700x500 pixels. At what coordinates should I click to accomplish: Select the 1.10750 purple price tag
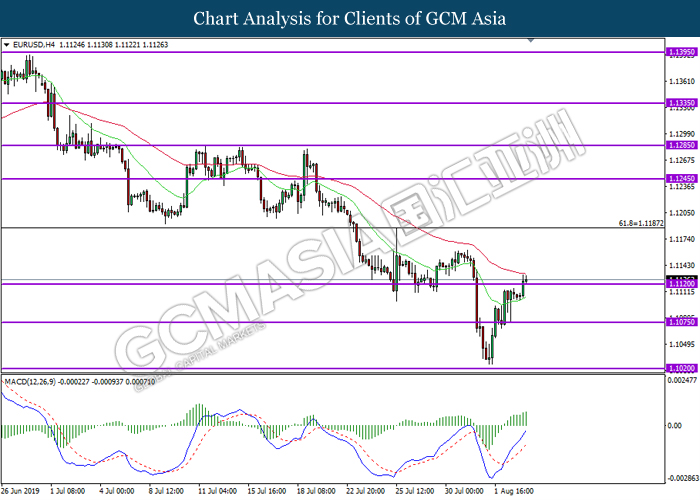(x=680, y=322)
